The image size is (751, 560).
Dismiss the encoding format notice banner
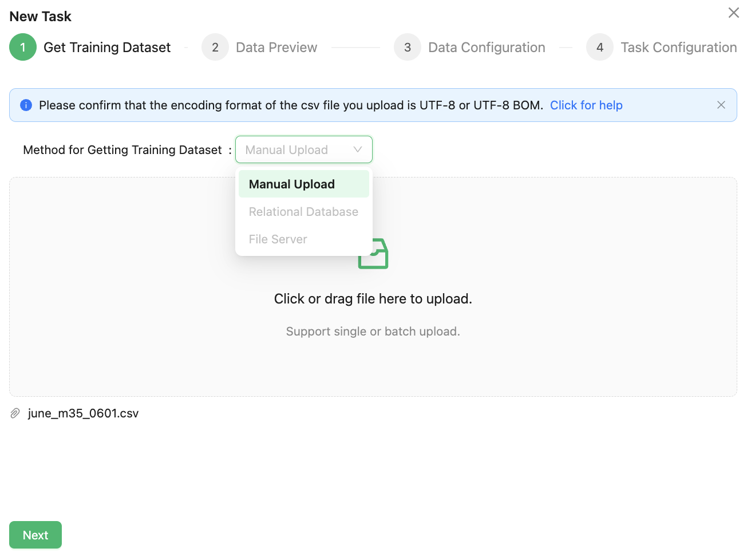(x=721, y=105)
